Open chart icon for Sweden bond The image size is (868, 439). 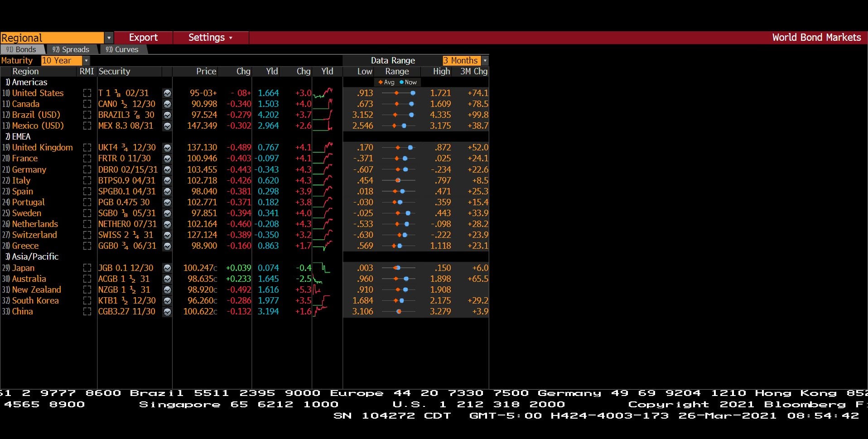coord(167,213)
